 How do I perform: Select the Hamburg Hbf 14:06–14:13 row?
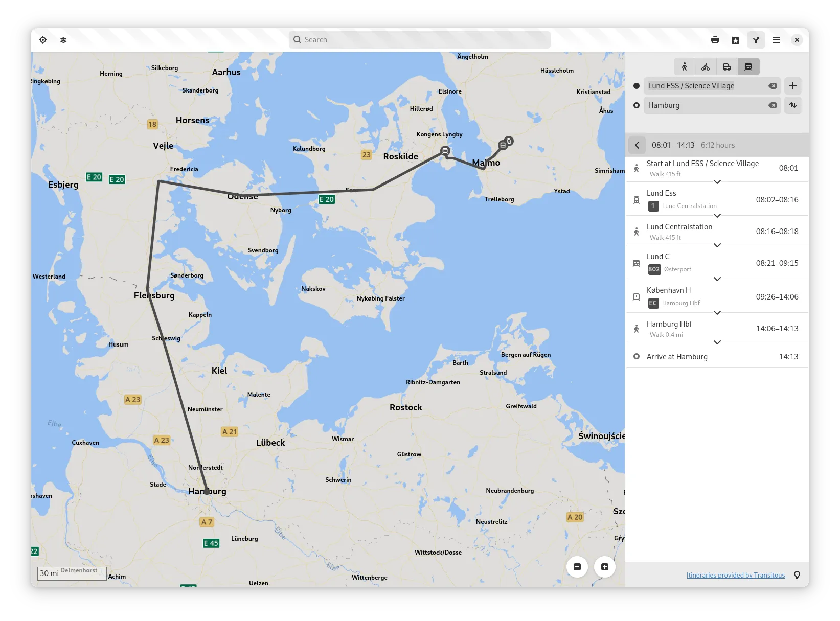717,328
